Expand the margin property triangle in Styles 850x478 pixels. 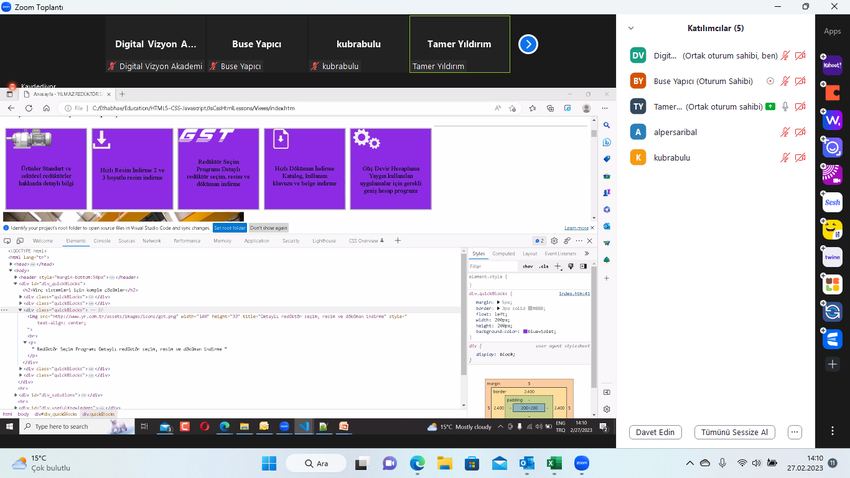point(498,302)
